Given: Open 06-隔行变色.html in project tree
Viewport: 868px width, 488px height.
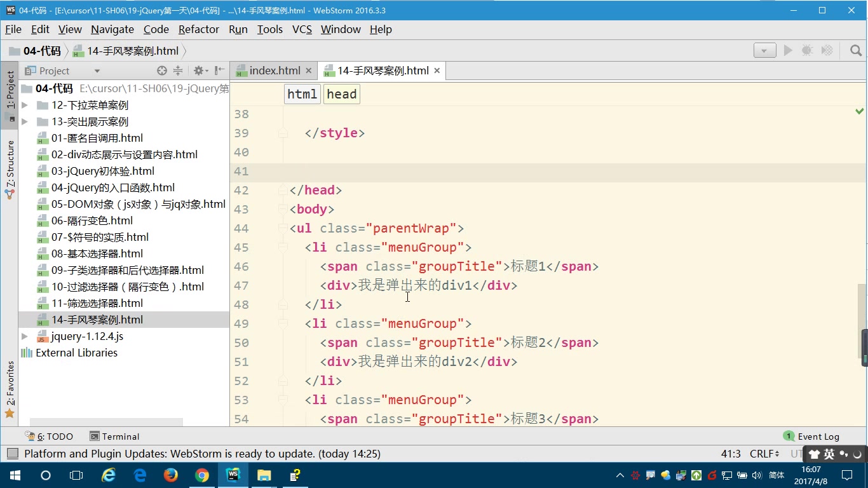Looking at the screenshot, I should coord(92,220).
